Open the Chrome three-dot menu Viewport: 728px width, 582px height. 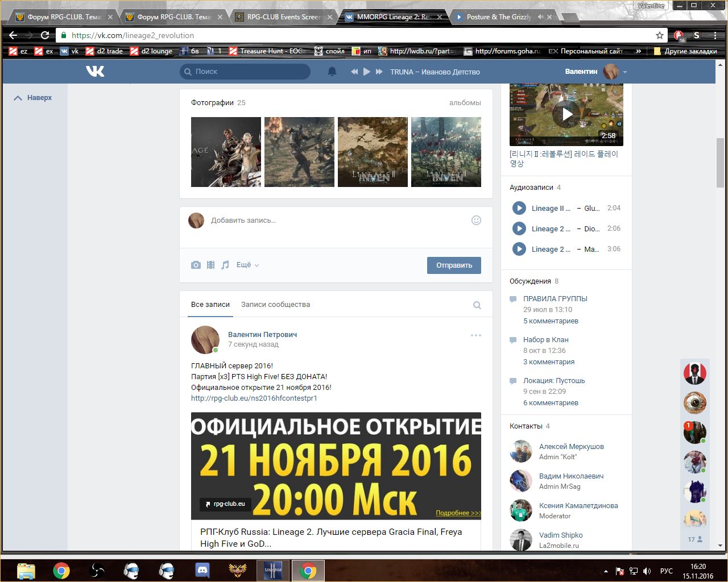pos(715,35)
